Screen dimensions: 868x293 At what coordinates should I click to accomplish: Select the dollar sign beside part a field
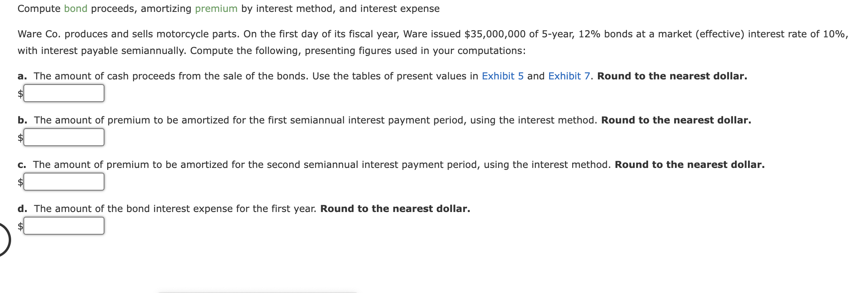[x=20, y=94]
